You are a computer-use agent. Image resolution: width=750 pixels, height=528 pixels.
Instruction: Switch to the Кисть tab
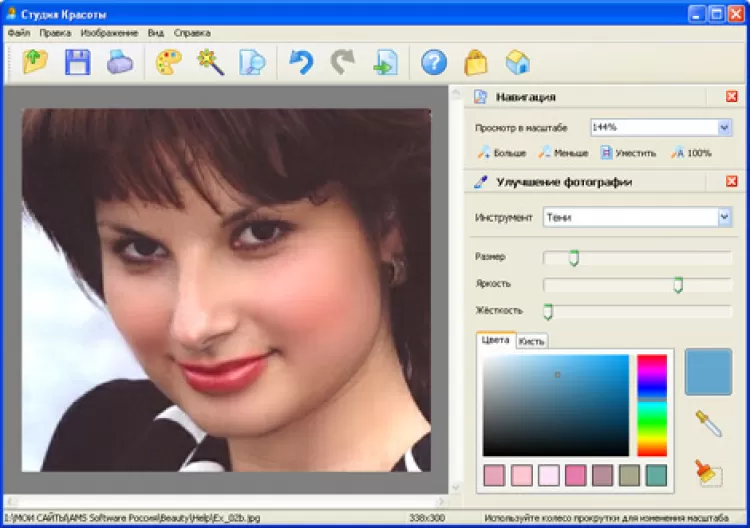click(532, 341)
